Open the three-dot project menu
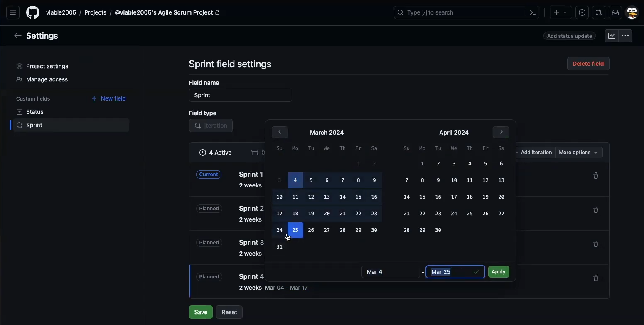The width and height of the screenshot is (644, 325). point(625,36)
